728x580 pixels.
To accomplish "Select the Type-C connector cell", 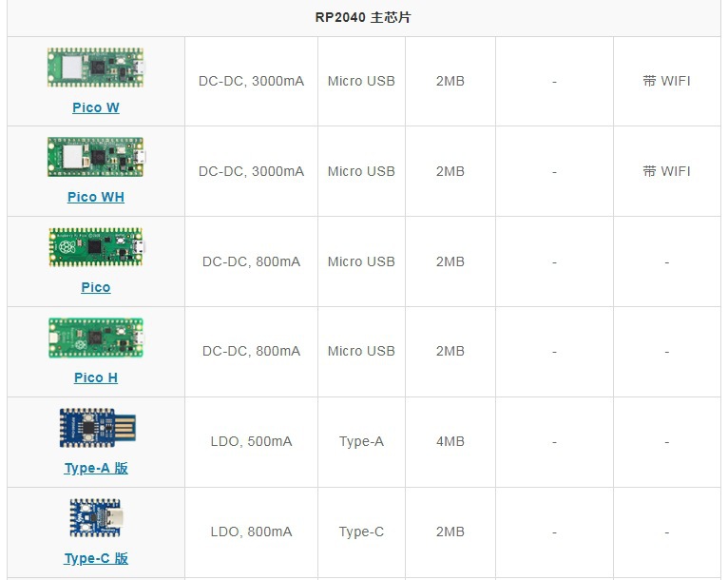I will (x=361, y=532).
